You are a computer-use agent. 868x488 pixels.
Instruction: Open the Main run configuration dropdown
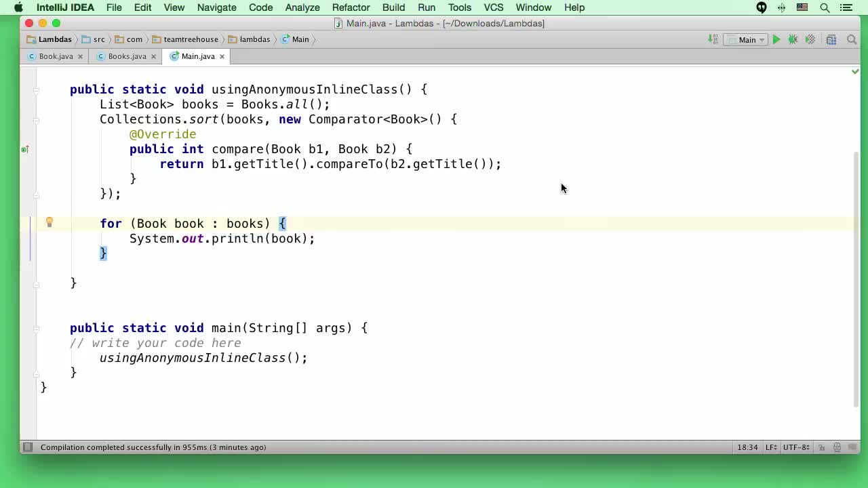click(746, 39)
